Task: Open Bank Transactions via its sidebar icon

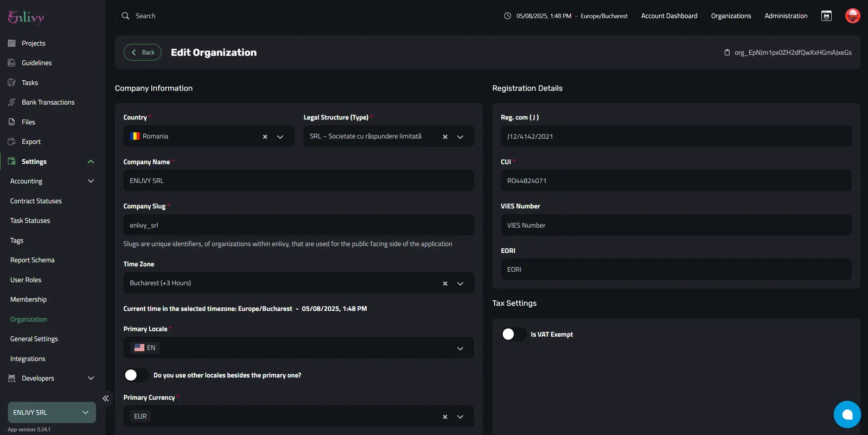Action: tap(12, 103)
